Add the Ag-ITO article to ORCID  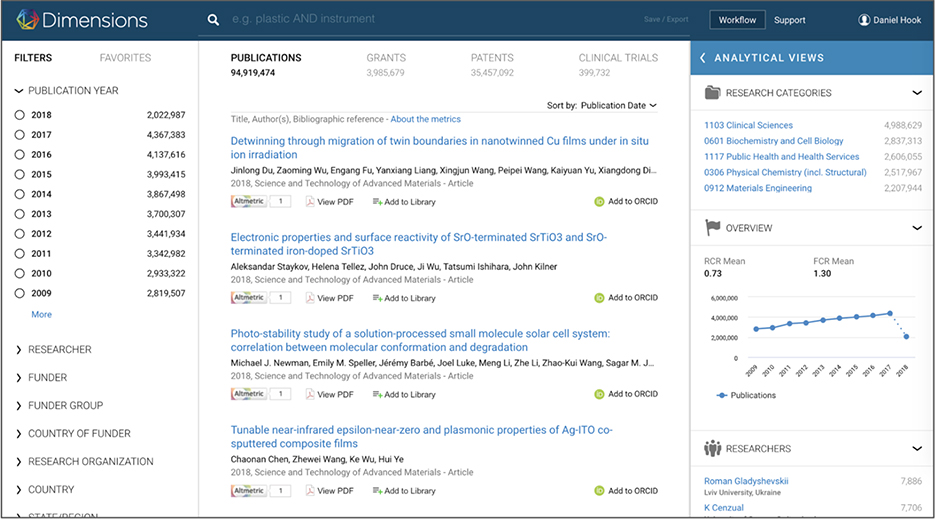[x=625, y=491]
